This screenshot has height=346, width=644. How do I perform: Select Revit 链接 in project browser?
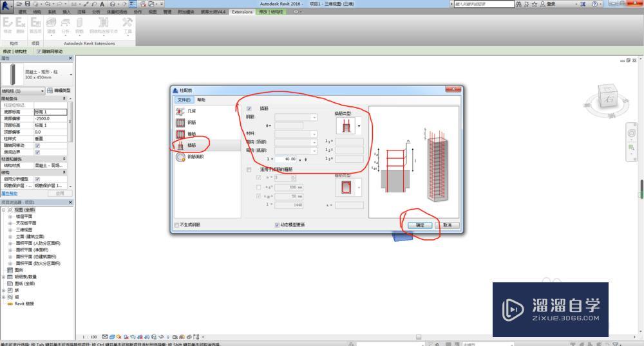point(24,304)
